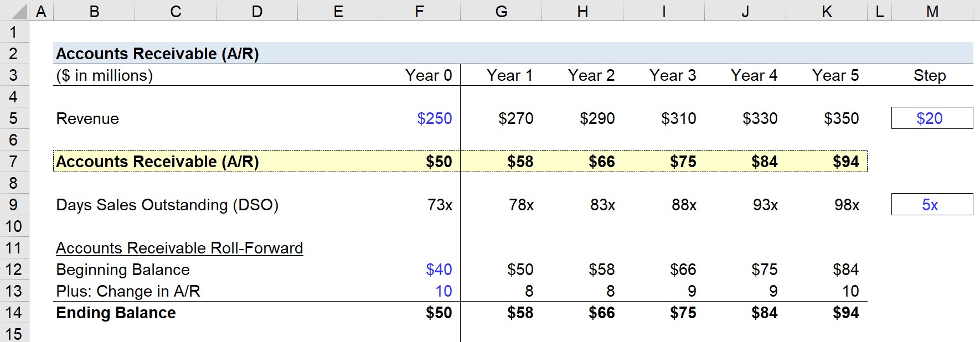This screenshot has height=342, width=980.
Task: Click the Plus: Change in A/R label
Action: pyautogui.click(x=128, y=291)
